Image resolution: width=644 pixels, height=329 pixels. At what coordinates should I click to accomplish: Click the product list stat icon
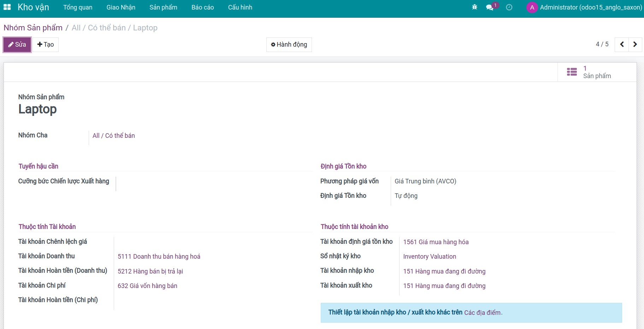pyautogui.click(x=572, y=72)
